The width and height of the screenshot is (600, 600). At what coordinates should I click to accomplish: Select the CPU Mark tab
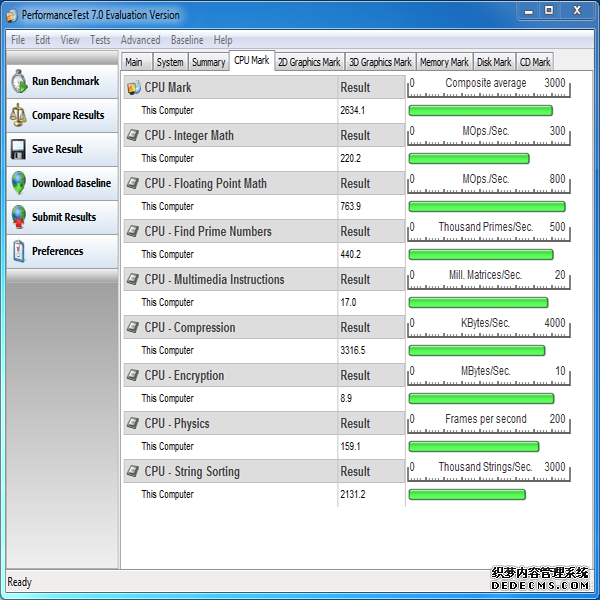[252, 60]
